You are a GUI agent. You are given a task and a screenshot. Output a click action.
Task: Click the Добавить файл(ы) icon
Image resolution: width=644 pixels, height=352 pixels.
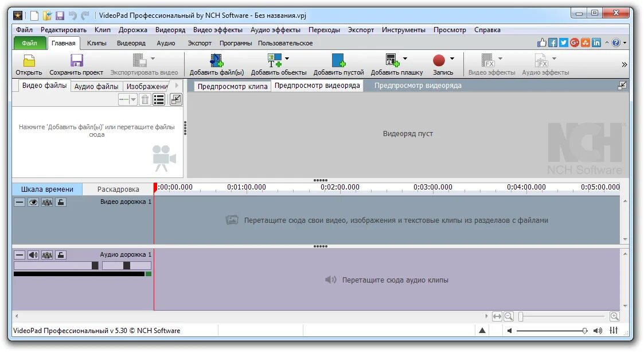point(216,60)
